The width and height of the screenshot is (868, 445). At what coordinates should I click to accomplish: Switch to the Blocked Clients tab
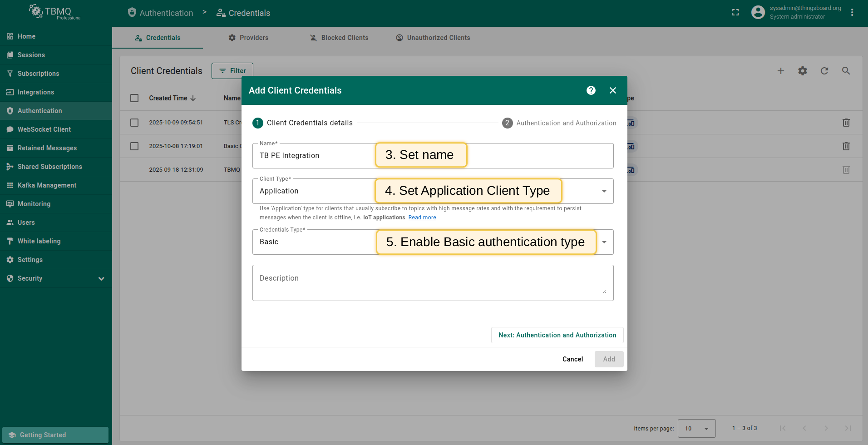339,38
